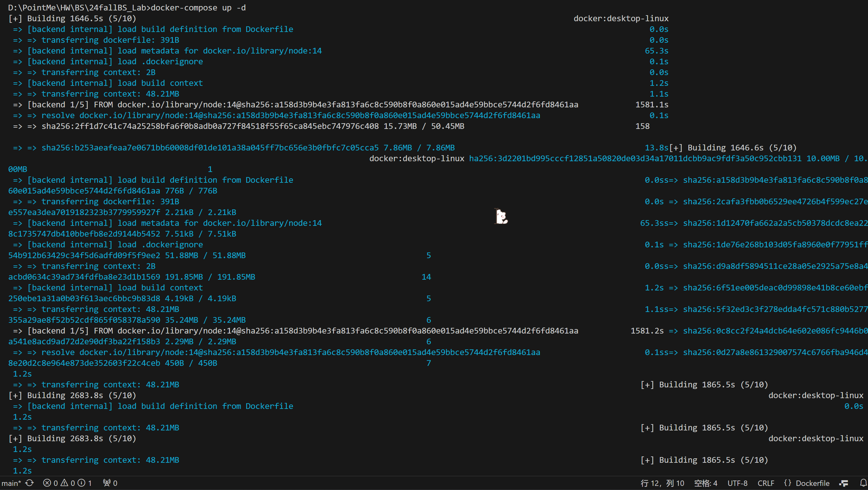
Task: Click the topmost Building 2683.8s (5/10) line
Action: pos(73,395)
